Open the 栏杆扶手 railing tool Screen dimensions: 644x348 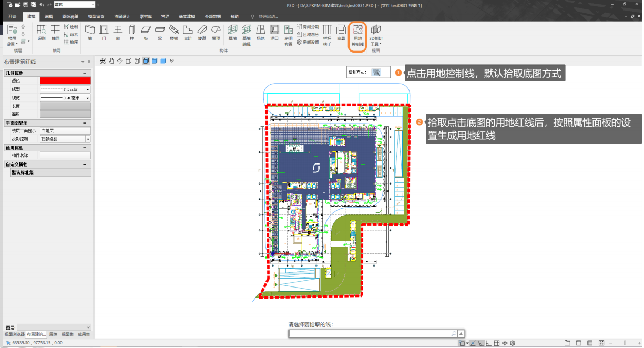pyautogui.click(x=327, y=36)
